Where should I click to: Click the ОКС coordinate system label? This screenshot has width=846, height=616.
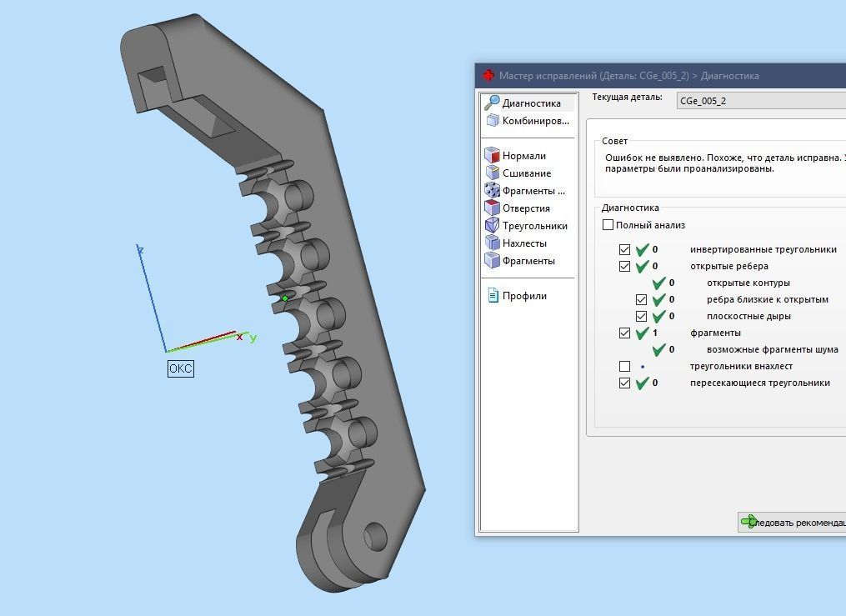(180, 369)
